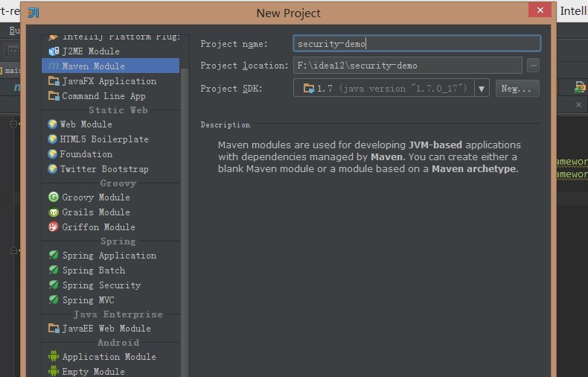Select Spring MVC template
This screenshot has width=588, height=377.
(x=111, y=300)
